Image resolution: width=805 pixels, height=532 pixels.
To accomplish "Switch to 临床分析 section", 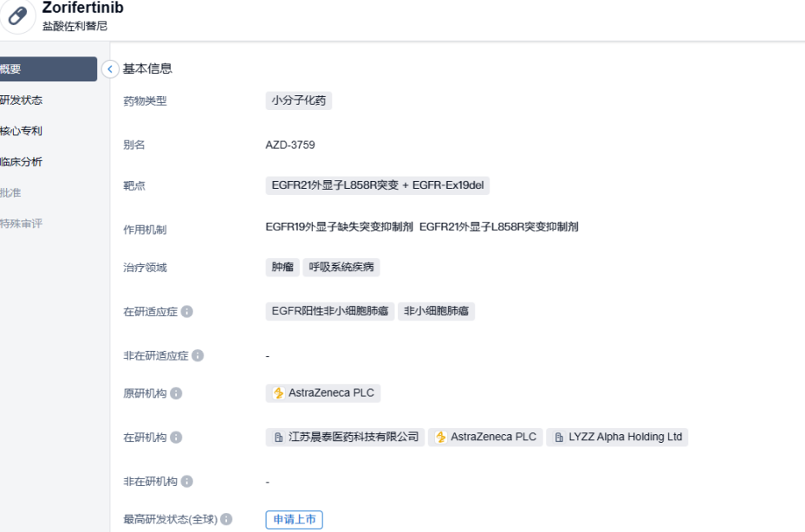I will coord(22,162).
